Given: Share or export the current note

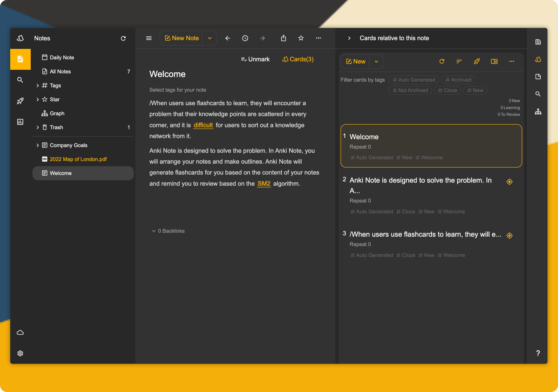Looking at the screenshot, I should 284,38.
